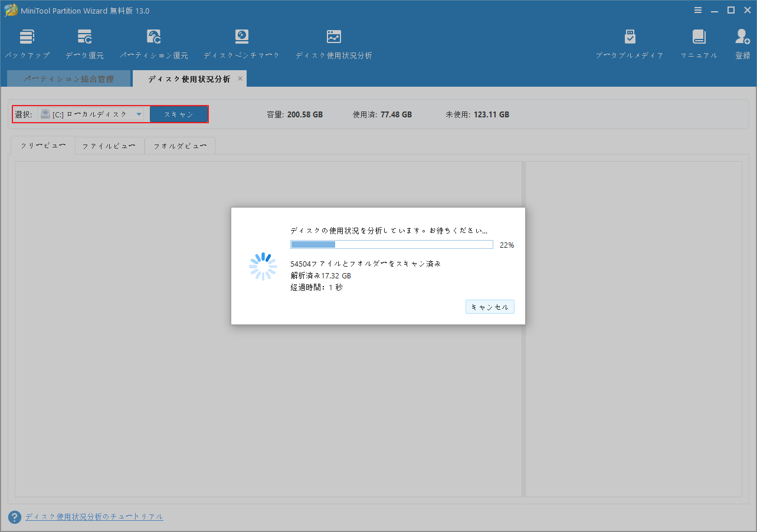This screenshot has width=757, height=532.
Task: Open ディスク使用状況分析 from the toolbar
Action: pos(333,42)
